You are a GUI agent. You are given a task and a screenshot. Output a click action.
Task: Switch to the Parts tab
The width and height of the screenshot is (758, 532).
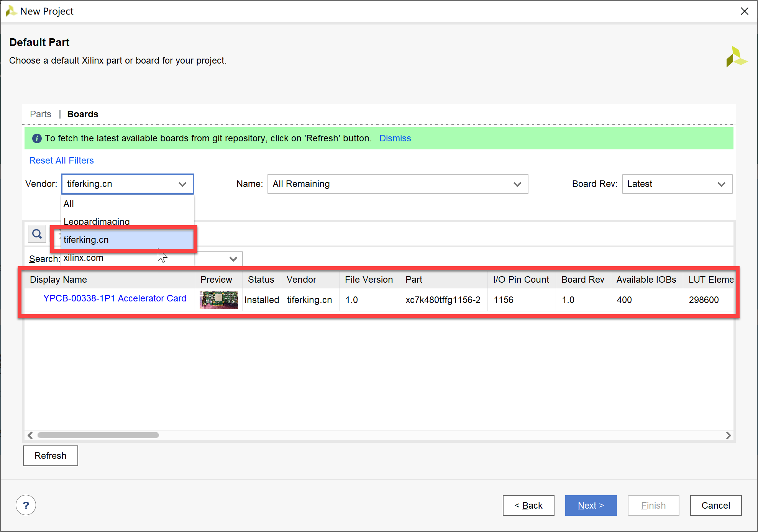(x=40, y=114)
